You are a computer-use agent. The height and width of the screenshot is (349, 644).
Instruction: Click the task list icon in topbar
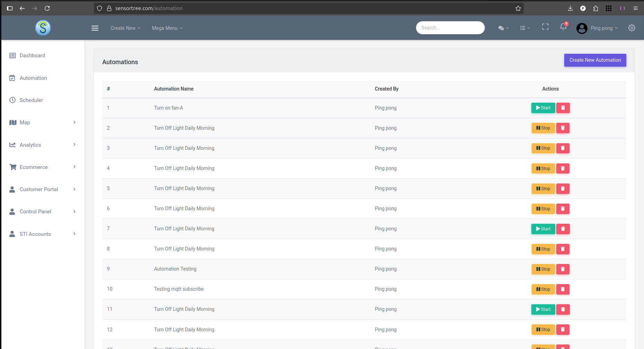pos(523,28)
